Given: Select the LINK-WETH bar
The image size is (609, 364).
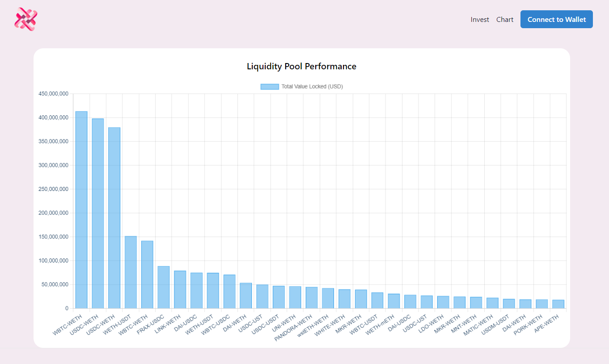Looking at the screenshot, I should pos(180,289).
